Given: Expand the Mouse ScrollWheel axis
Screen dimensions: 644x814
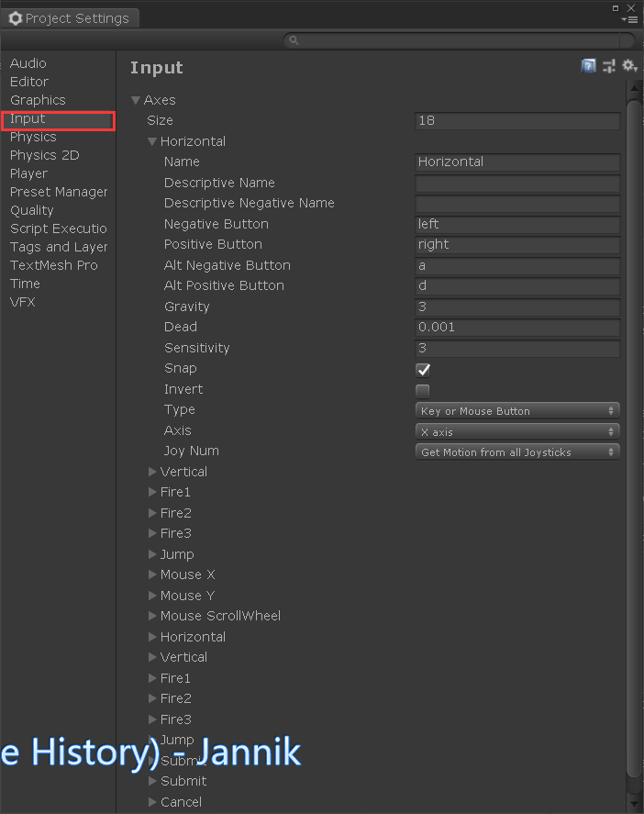Looking at the screenshot, I should coord(152,616).
